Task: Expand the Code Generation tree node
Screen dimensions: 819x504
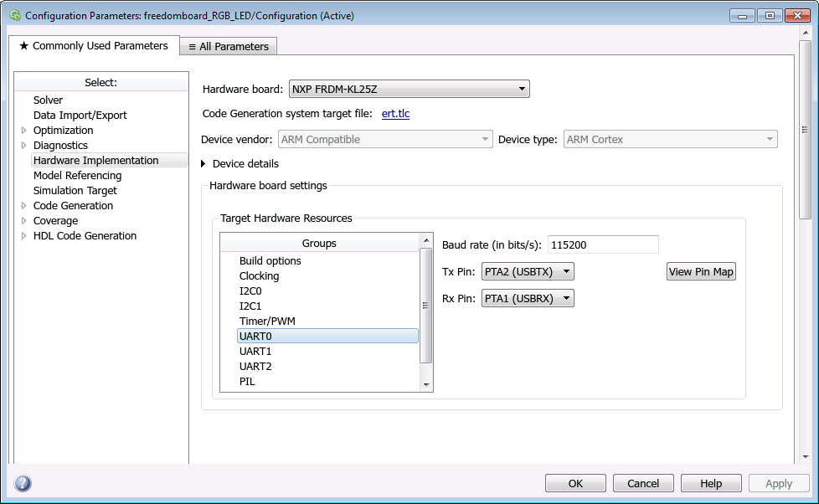Action: tap(23, 206)
